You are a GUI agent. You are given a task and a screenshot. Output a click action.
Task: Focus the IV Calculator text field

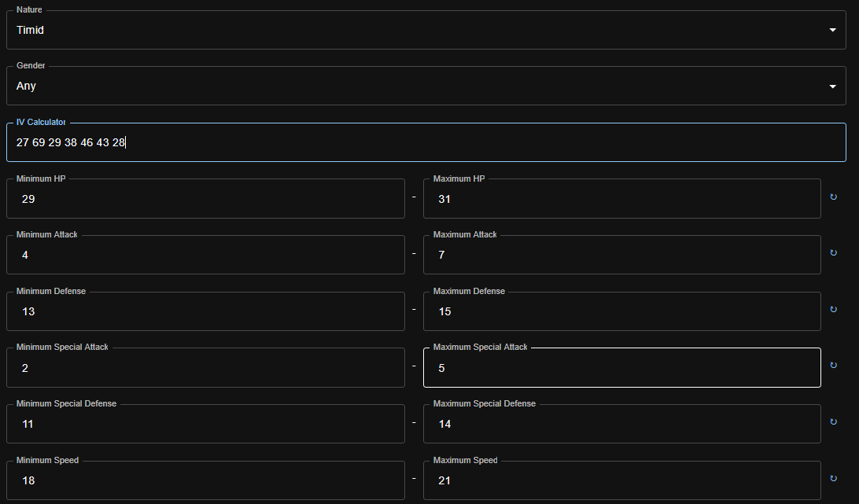click(x=425, y=142)
